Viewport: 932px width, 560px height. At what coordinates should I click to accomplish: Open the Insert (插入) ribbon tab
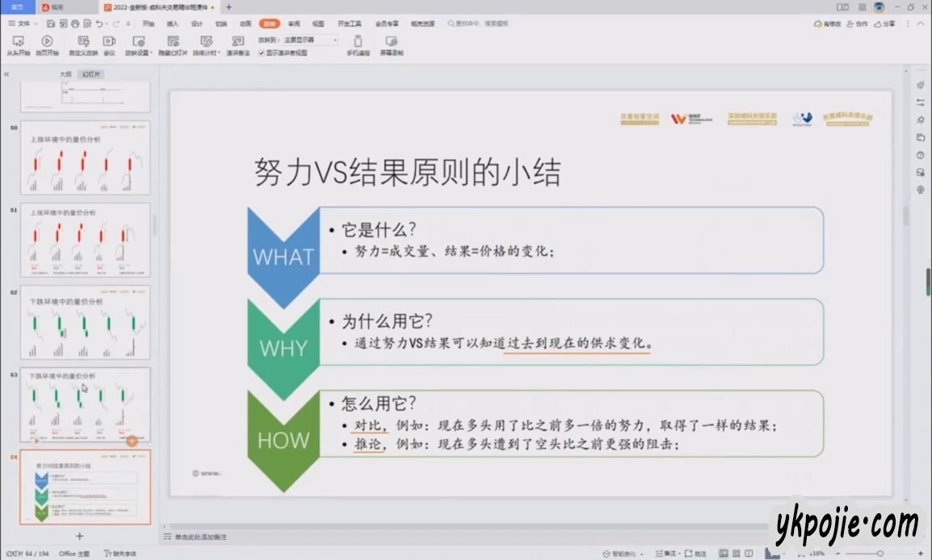pos(172,23)
